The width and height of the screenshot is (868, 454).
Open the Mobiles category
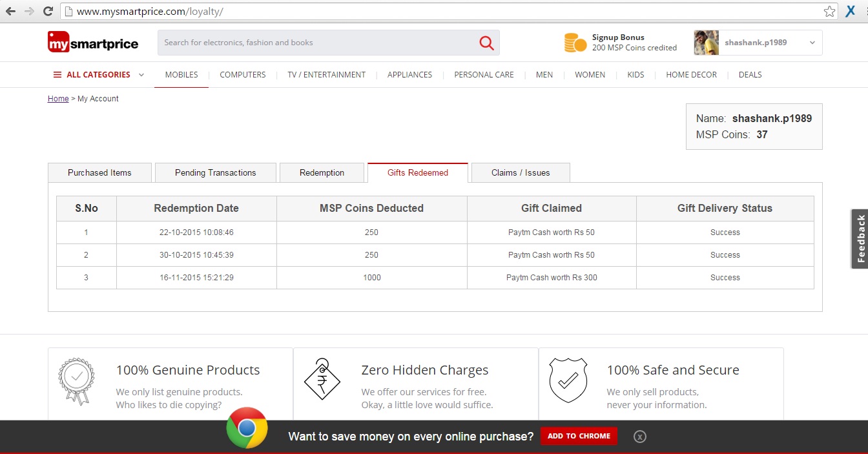(x=181, y=75)
